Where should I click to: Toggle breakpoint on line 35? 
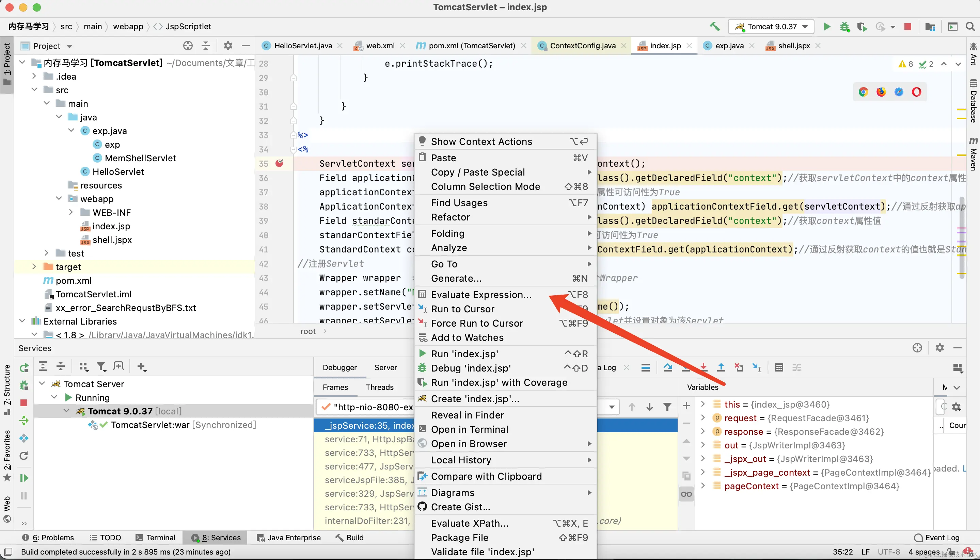click(280, 163)
